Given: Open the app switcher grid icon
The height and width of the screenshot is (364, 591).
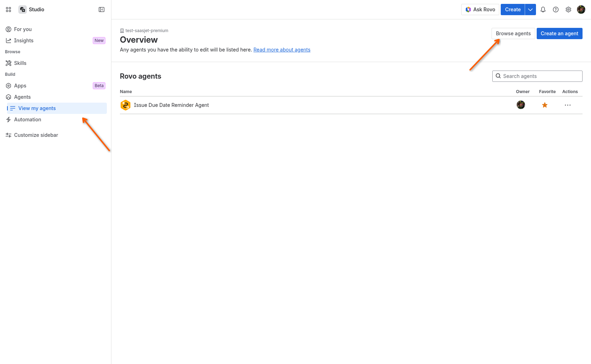Looking at the screenshot, I should click(8, 10).
